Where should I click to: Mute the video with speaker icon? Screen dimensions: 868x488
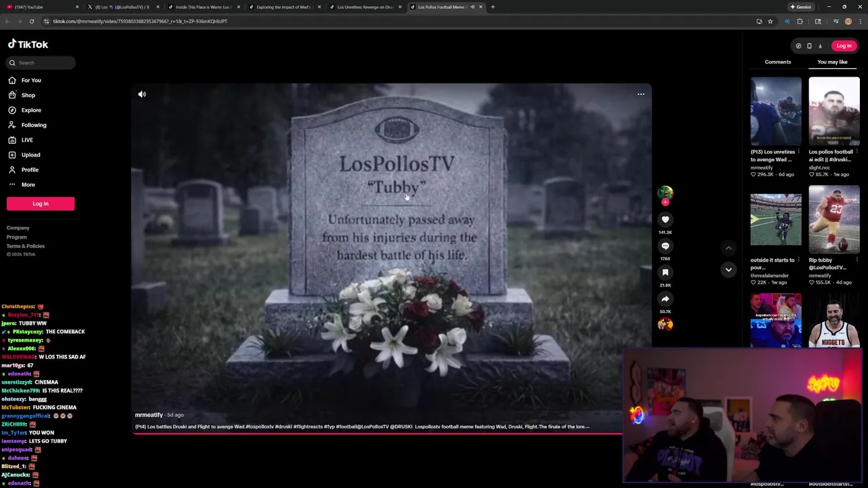point(142,94)
